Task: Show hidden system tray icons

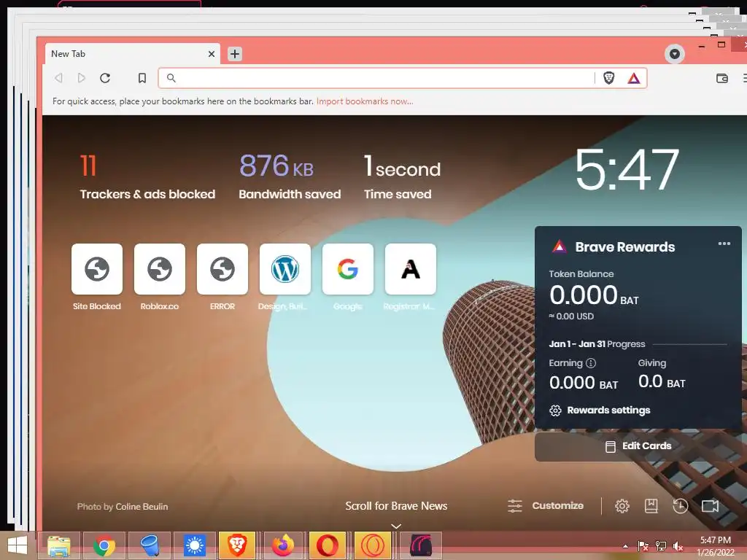Action: [625, 546]
